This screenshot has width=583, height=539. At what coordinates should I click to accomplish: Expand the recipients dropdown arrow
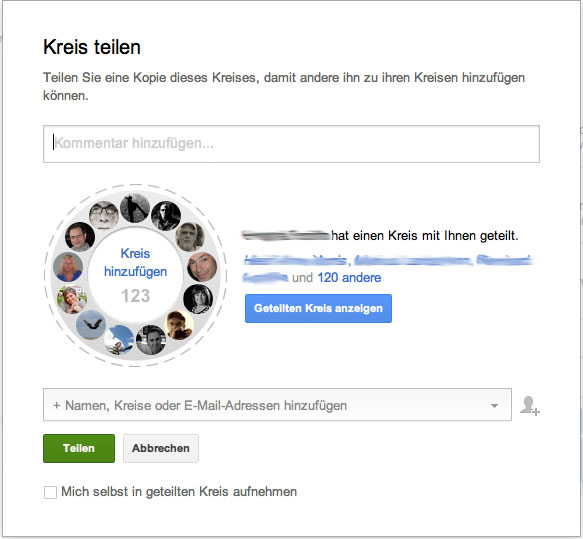(494, 405)
